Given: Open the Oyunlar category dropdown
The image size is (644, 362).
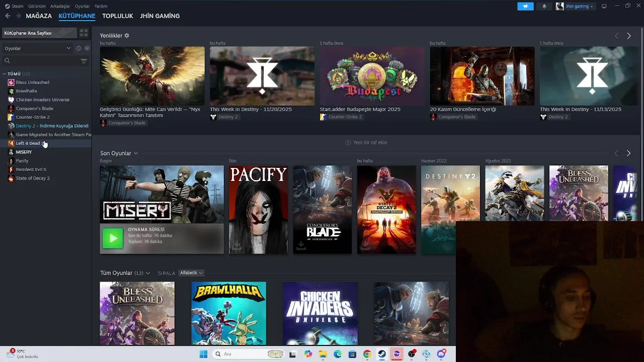Looking at the screenshot, I should point(38,48).
